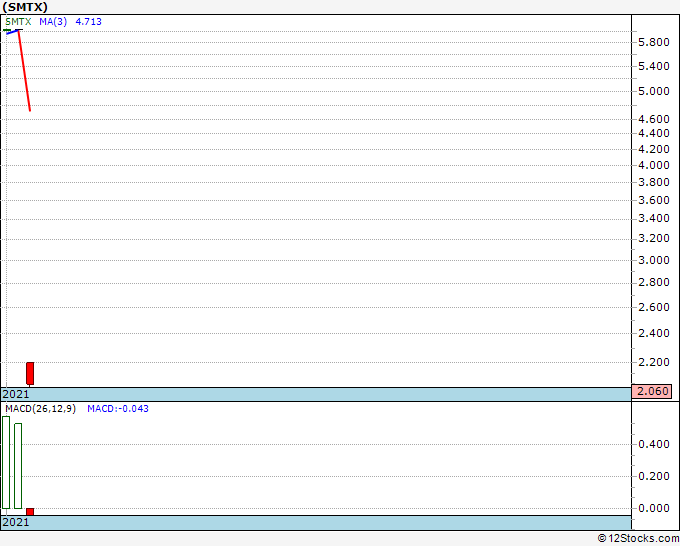Click the small red MACD histogram bar
680x546 pixels.
[30, 512]
